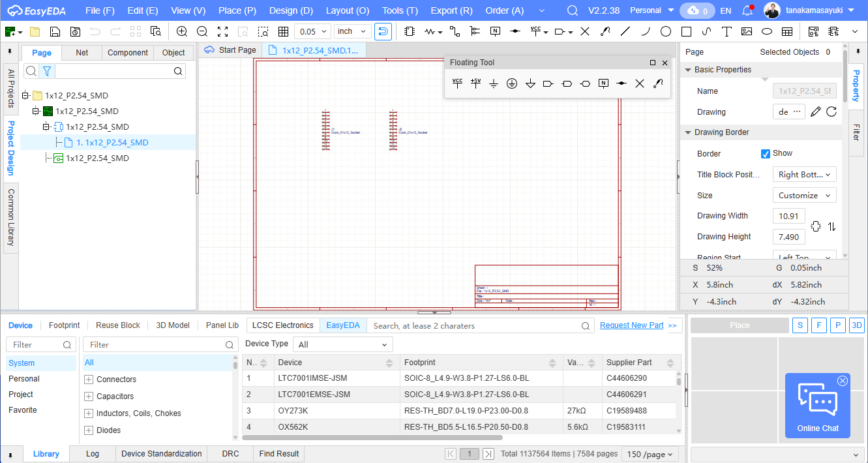Uncheck the Border Show checkbox

[766, 154]
